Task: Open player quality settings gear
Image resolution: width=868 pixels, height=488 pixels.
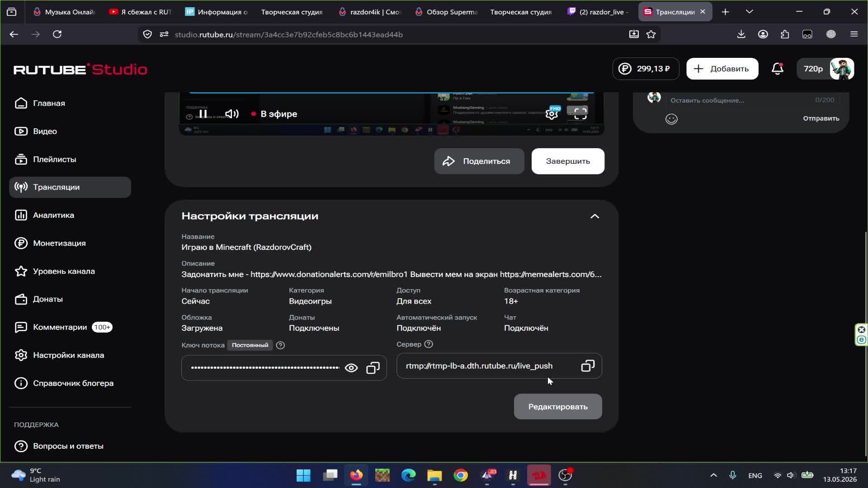Action: pos(552,114)
